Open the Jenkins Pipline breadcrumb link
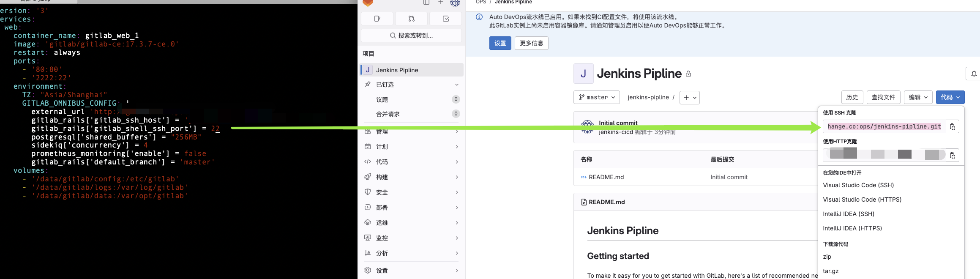This screenshot has width=980, height=279. coord(513,2)
